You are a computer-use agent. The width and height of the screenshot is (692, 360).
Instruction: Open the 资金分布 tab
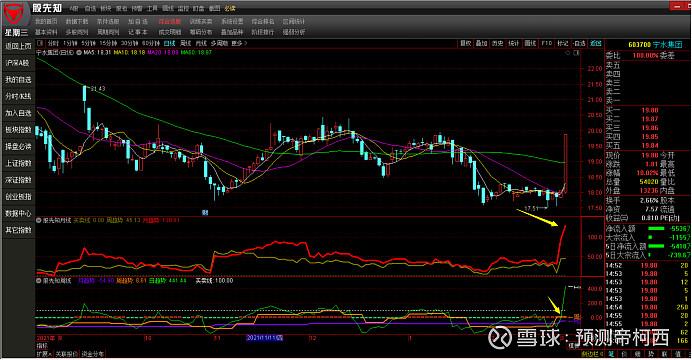[93, 354]
